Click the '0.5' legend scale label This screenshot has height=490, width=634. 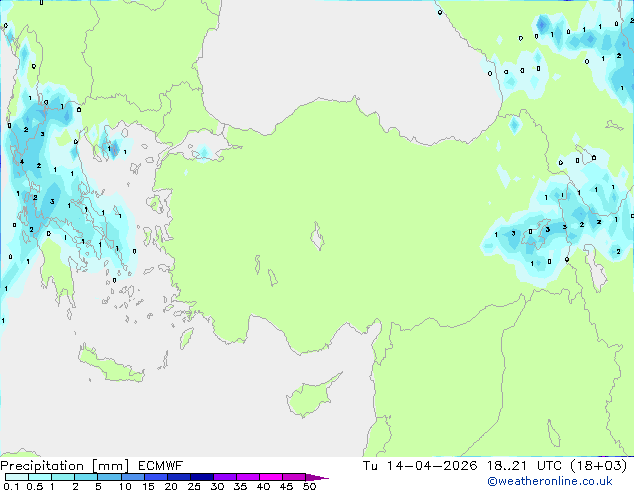tap(35, 486)
